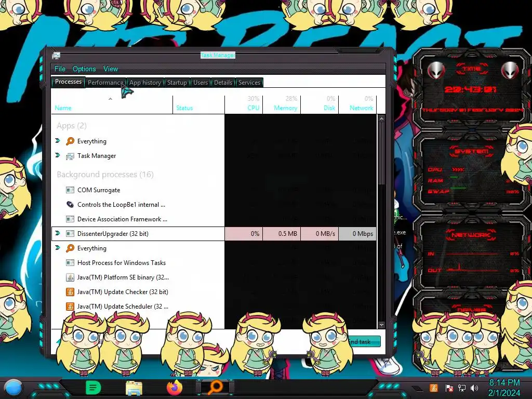This screenshot has width=532, height=399.
Task: Click the Action Center flag tray icon
Action: tap(449, 388)
